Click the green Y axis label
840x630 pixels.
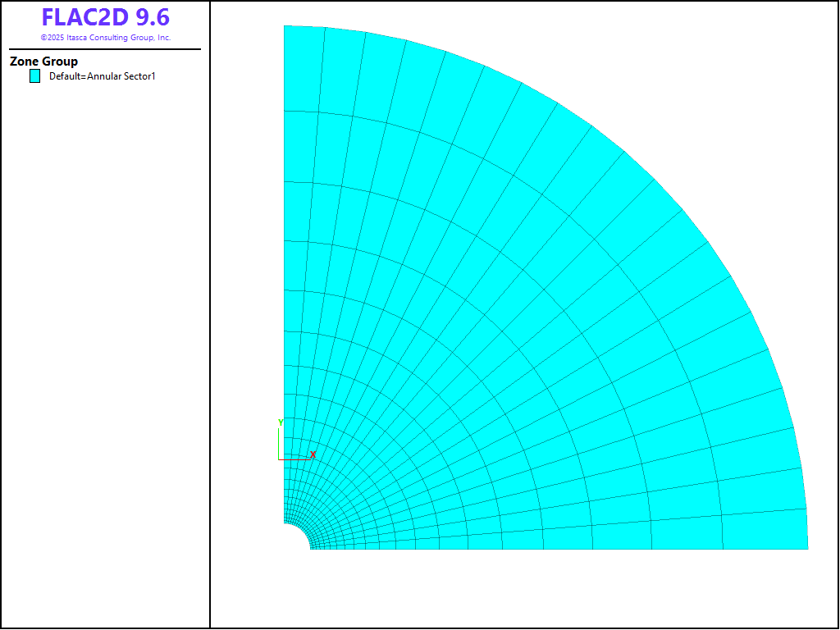(x=281, y=423)
